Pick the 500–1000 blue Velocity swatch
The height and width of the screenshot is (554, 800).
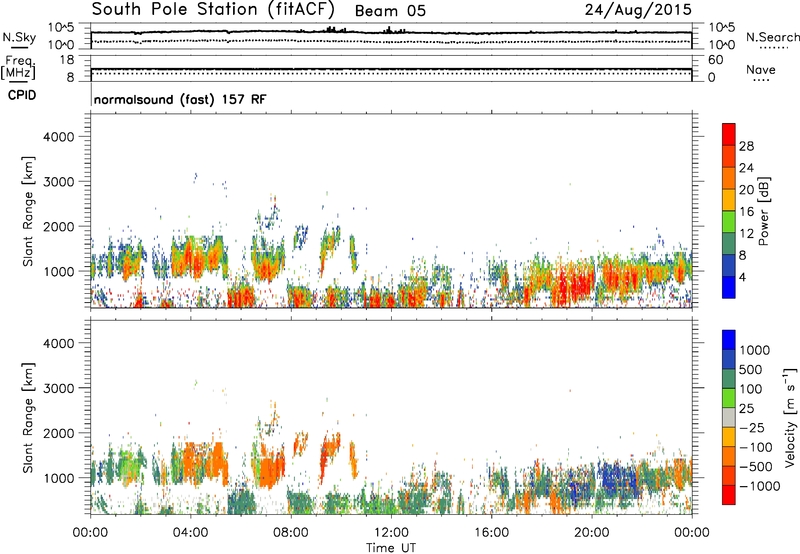729,360
